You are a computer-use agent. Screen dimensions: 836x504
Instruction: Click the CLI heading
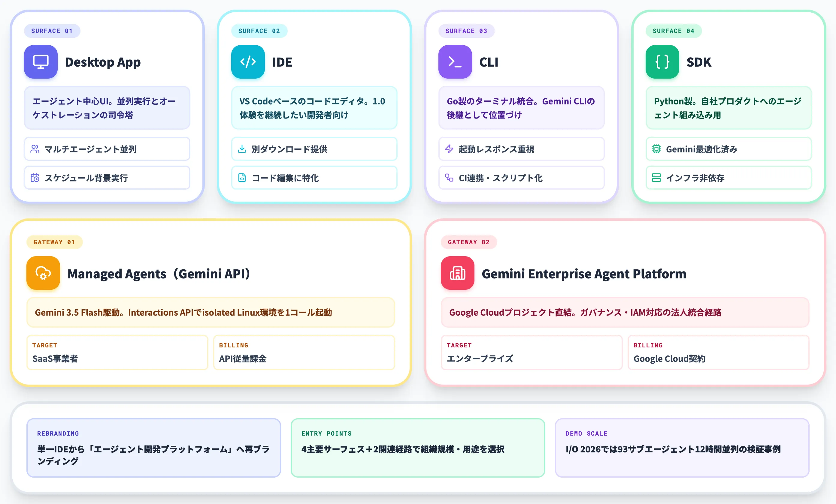coord(489,62)
